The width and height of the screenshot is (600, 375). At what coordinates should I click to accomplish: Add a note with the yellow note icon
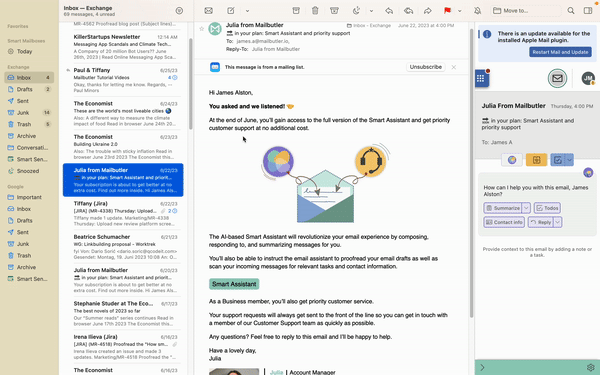pos(536,160)
